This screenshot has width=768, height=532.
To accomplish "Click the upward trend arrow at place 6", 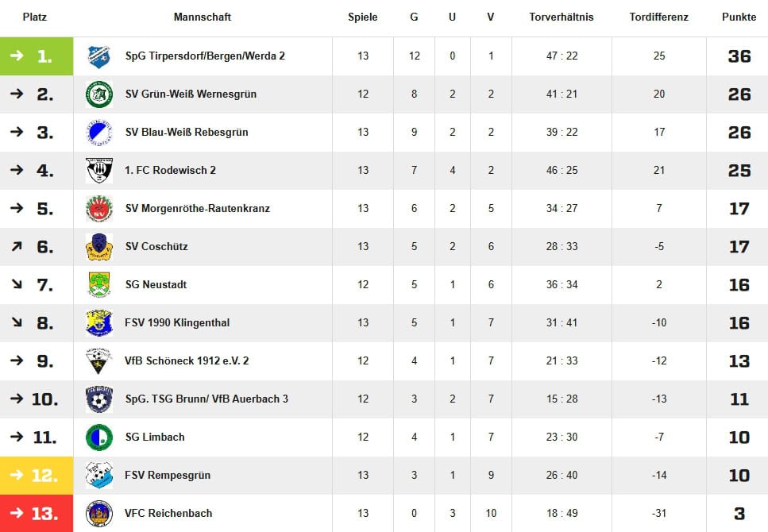I will (x=17, y=246).
